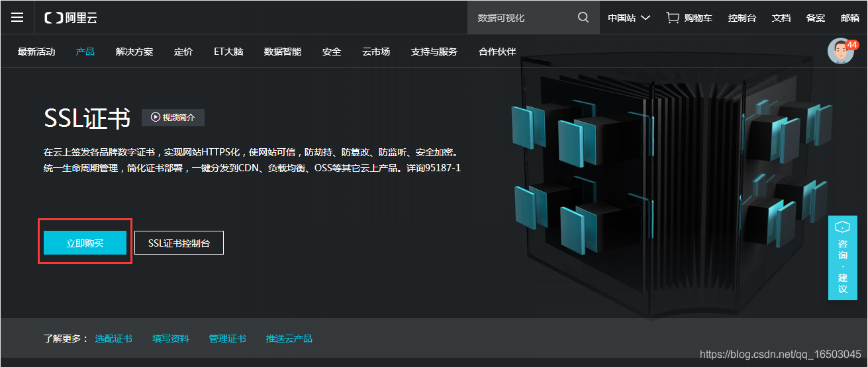The width and height of the screenshot is (868, 367).
Task: Click the 咨询·建议 side tab text
Action: 842,266
